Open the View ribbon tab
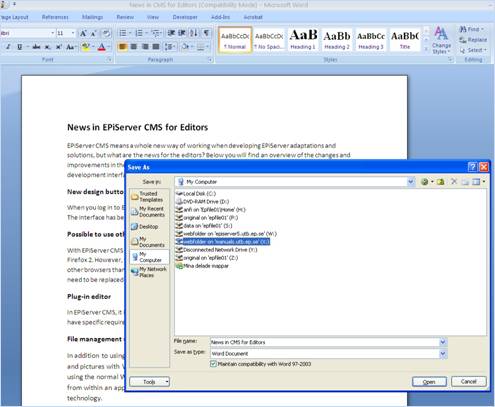Viewport: 495px width, 407px height. (153, 17)
